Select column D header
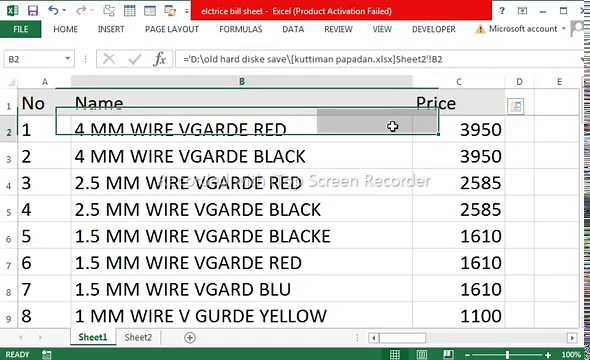 click(519, 82)
